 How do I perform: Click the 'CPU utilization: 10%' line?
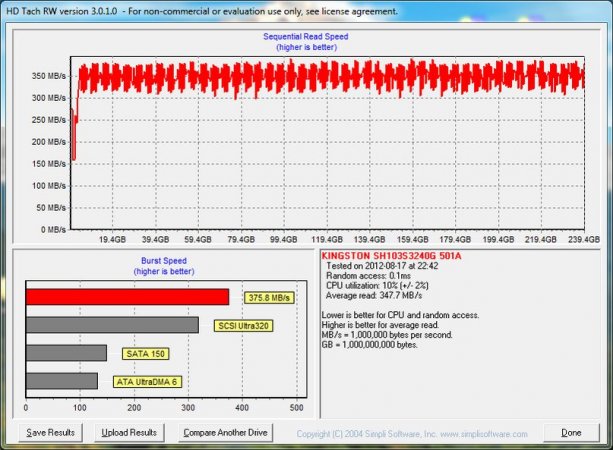point(377,285)
